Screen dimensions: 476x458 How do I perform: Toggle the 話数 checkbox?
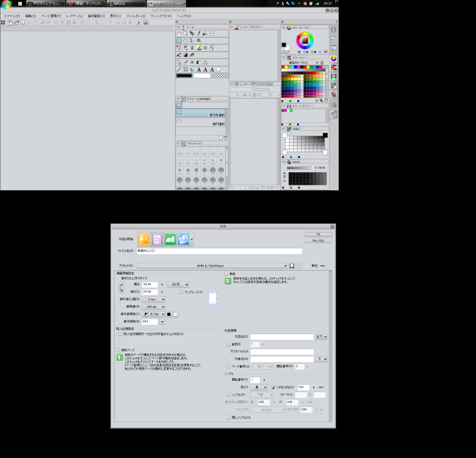229,344
